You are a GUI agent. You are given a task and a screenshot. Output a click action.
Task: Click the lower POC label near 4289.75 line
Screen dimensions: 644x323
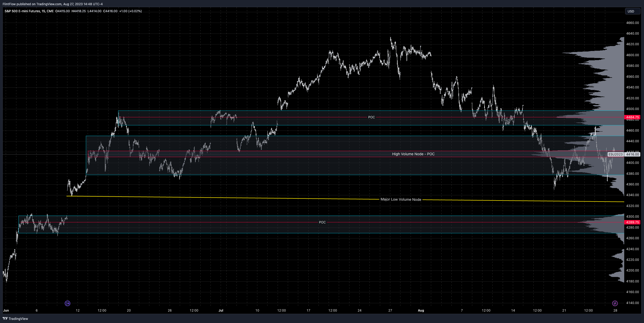(322, 222)
